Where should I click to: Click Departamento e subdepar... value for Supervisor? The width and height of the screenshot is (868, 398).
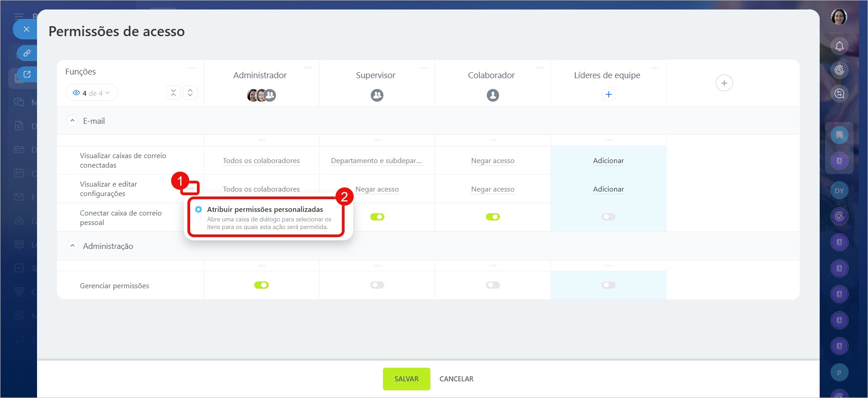pos(376,161)
